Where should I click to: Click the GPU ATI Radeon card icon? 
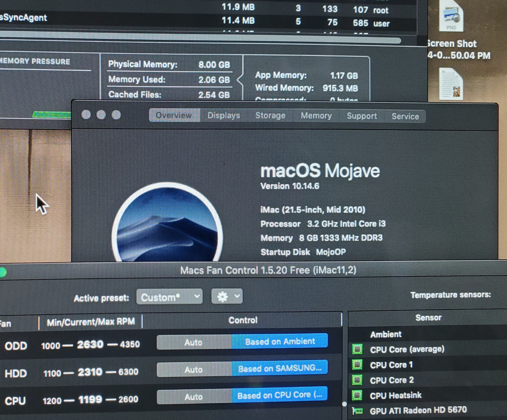(x=357, y=411)
